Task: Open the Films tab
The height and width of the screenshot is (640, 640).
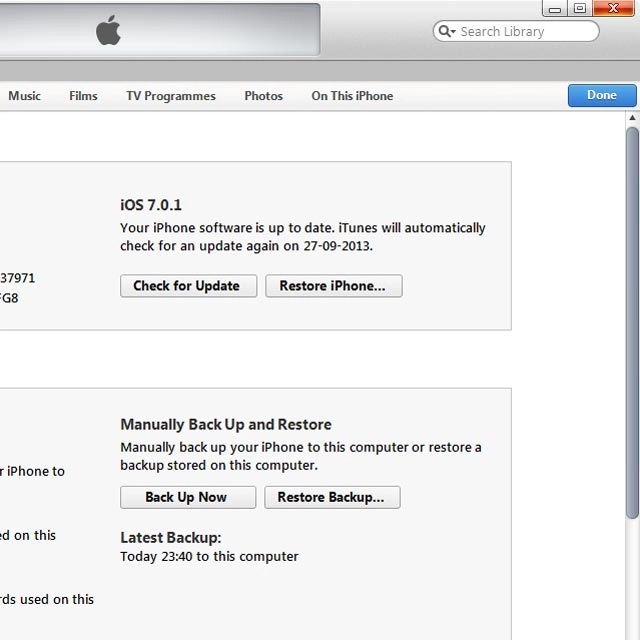Action: pos(83,96)
